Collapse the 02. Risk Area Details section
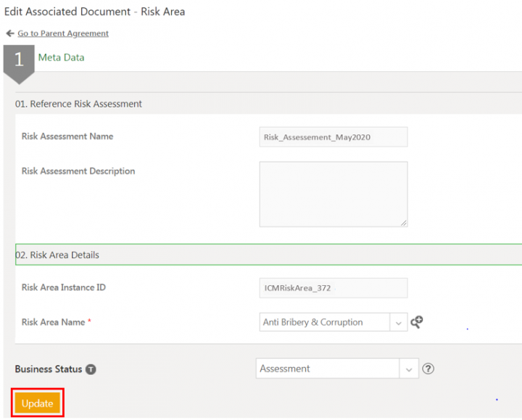Image resolution: width=522 pixels, height=420 pixels. click(58, 255)
